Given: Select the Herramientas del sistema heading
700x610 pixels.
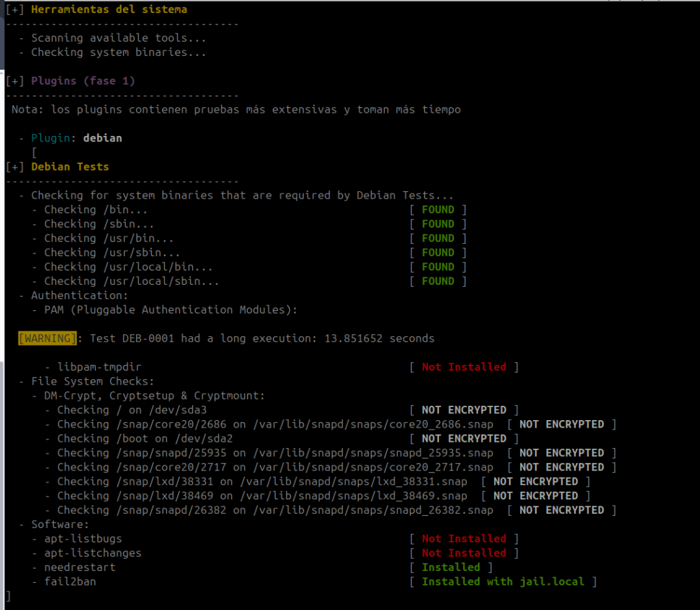Looking at the screenshot, I should pos(109,10).
